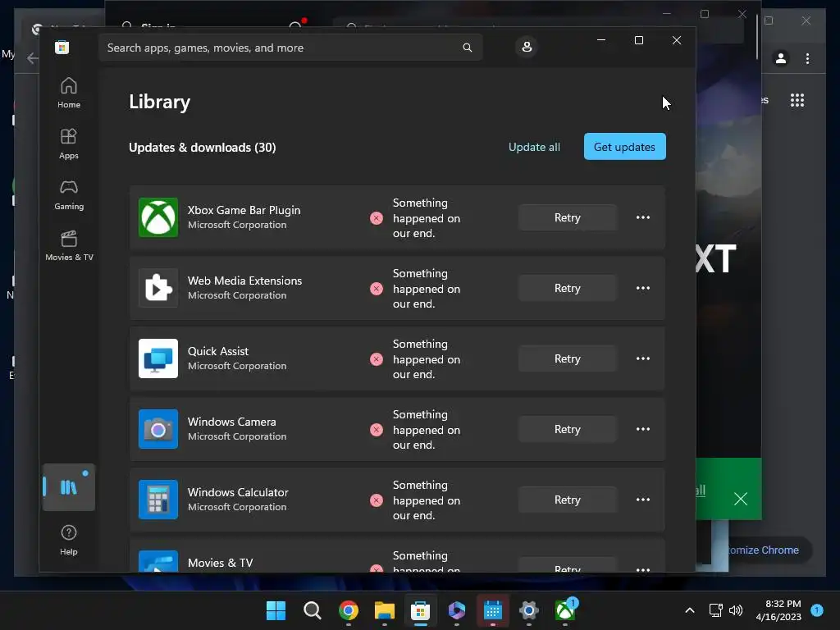The image size is (840, 630).
Task: Open Chrome's three-dot menu
Action: point(808,58)
